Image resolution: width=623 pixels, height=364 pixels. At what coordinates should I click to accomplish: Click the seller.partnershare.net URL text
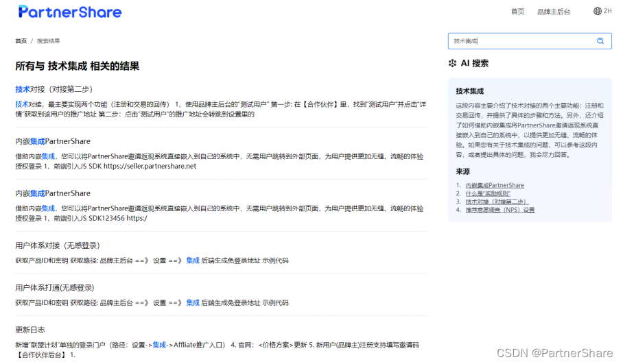[x=150, y=166]
